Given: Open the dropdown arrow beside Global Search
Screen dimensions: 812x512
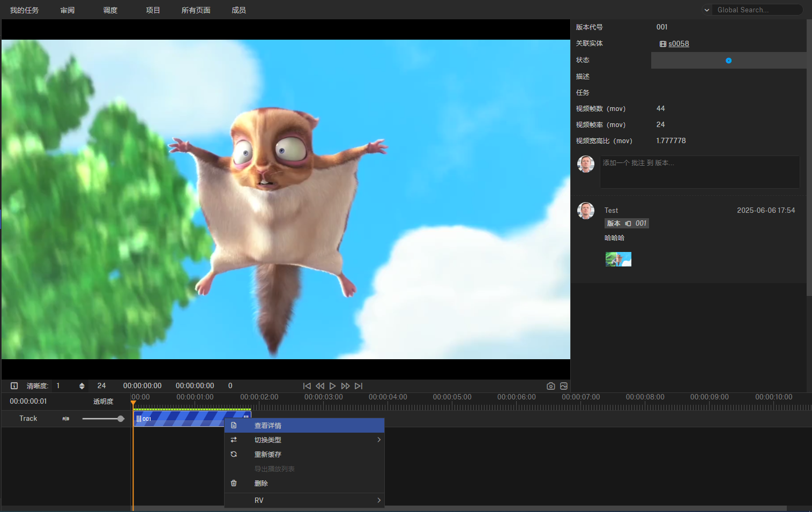Looking at the screenshot, I should [x=707, y=10].
